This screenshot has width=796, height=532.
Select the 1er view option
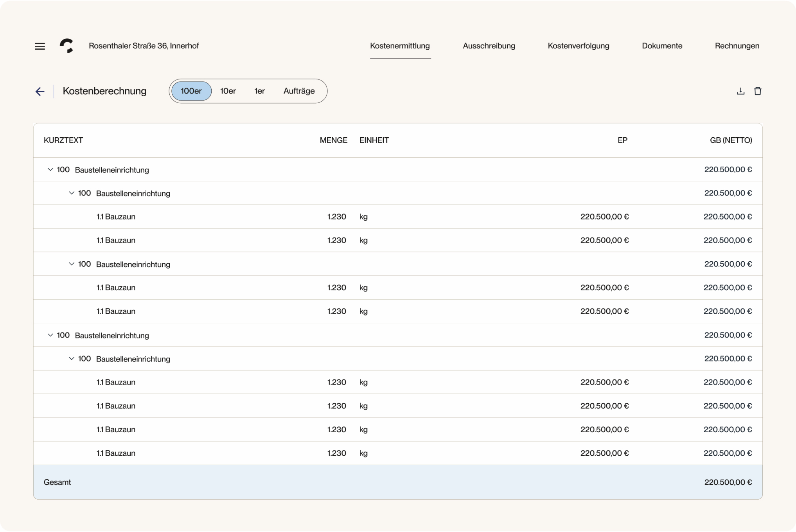coord(259,91)
